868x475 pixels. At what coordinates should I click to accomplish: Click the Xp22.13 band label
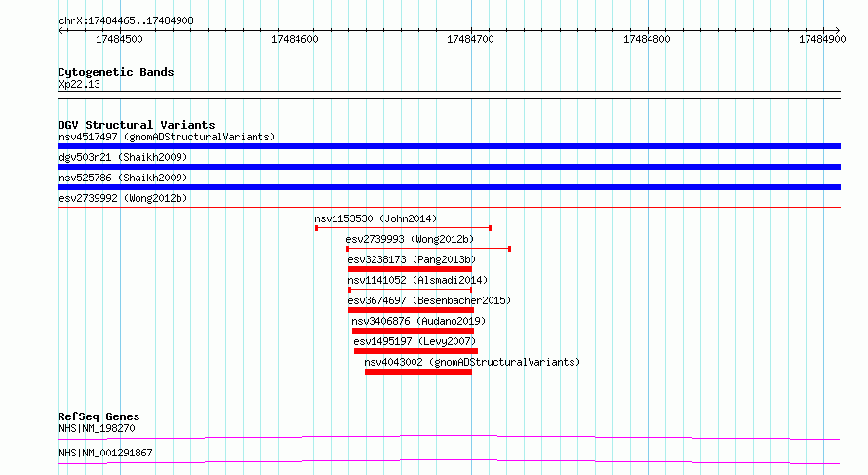[x=79, y=84]
